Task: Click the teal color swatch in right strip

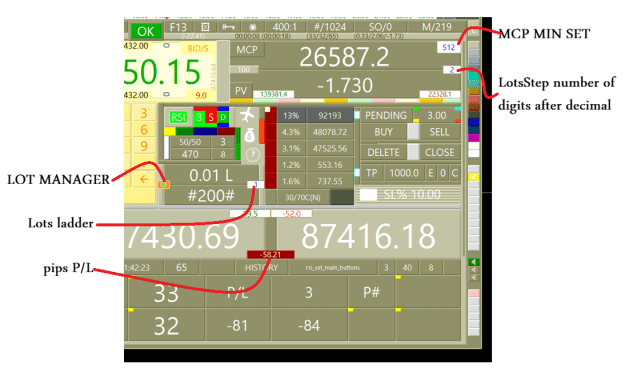Action: pyautogui.click(x=474, y=75)
